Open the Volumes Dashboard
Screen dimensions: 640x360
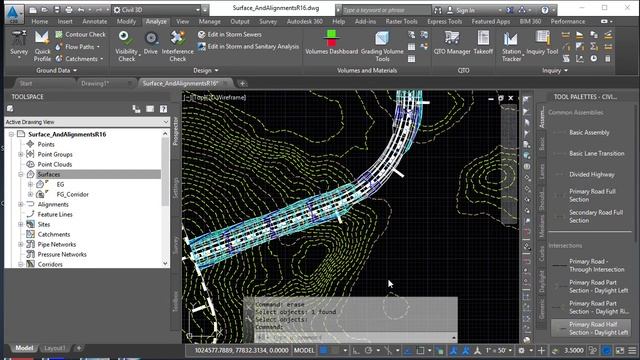[331, 42]
